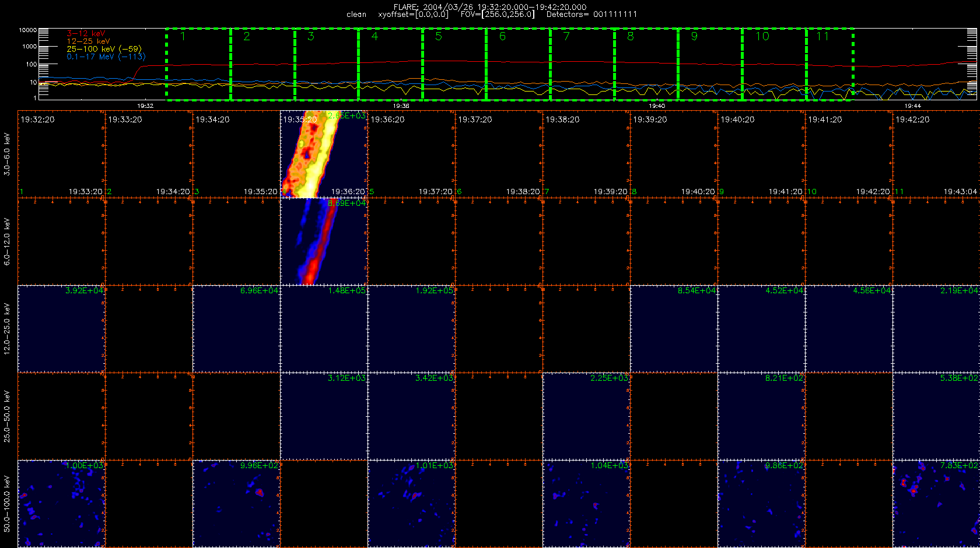Image resolution: width=980 pixels, height=548 pixels.
Task: Click the 19:44 tick label on light curve axis
Action: pyautogui.click(x=912, y=106)
